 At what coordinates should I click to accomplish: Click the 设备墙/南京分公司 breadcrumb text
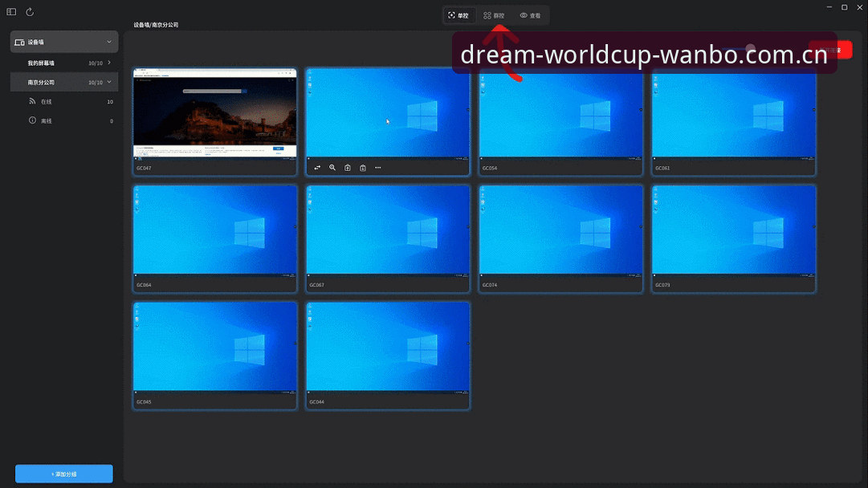[156, 25]
